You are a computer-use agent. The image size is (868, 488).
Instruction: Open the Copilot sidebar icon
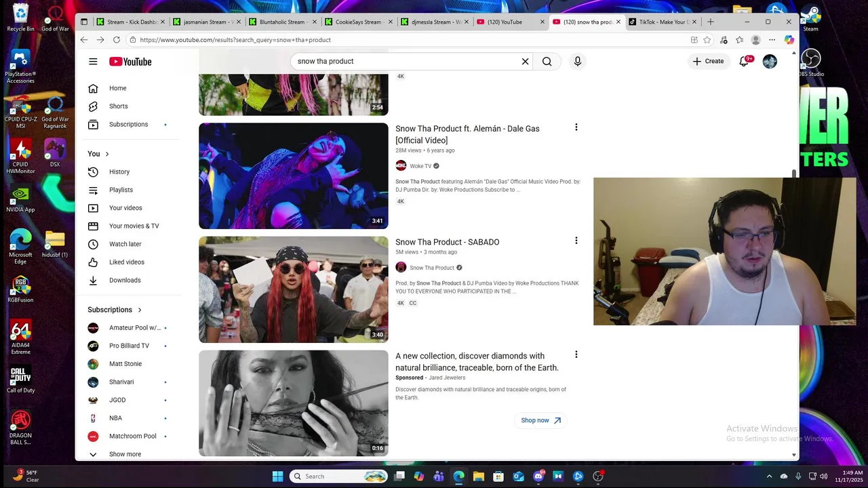pyautogui.click(x=789, y=40)
